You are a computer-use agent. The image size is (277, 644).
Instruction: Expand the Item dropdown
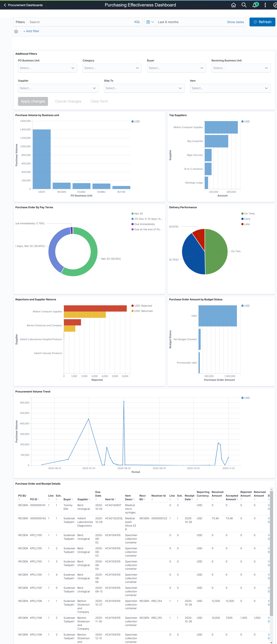[230, 88]
